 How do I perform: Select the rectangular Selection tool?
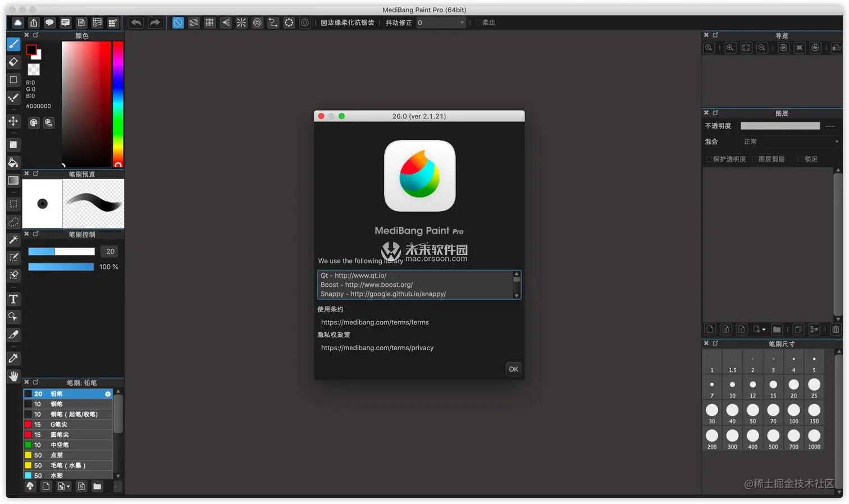point(13,204)
